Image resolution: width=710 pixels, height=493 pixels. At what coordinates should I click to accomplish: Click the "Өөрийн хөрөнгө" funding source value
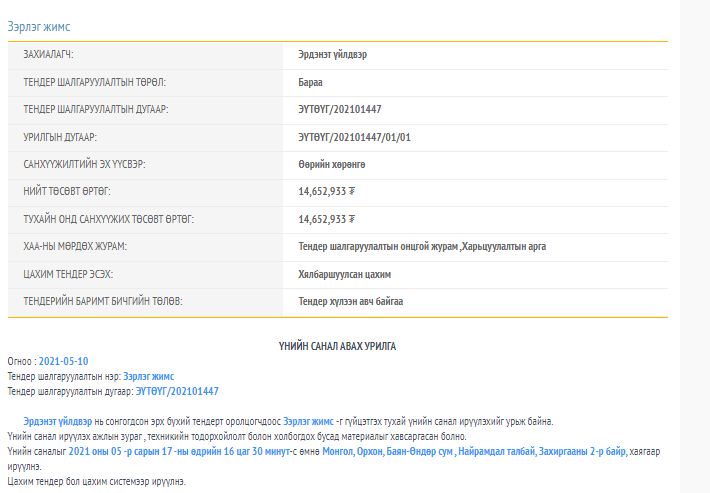[331, 164]
